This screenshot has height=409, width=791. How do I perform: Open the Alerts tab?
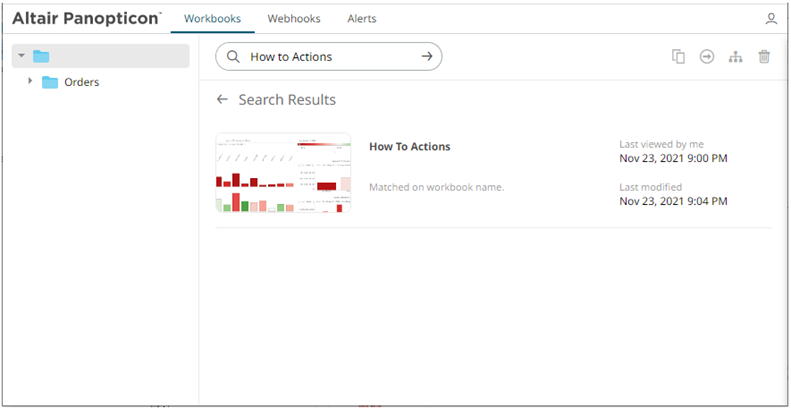coord(361,19)
